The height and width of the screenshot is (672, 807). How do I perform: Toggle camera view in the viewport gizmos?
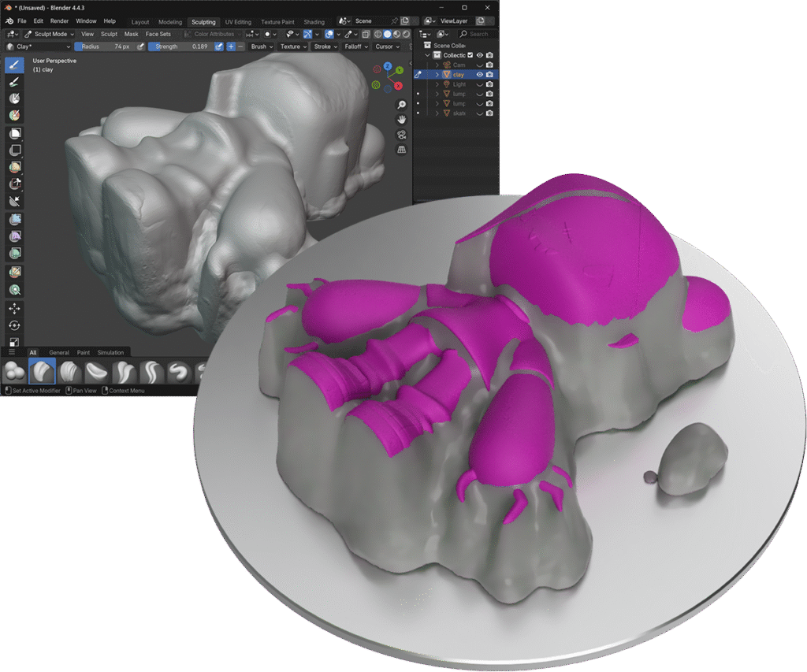[401, 135]
